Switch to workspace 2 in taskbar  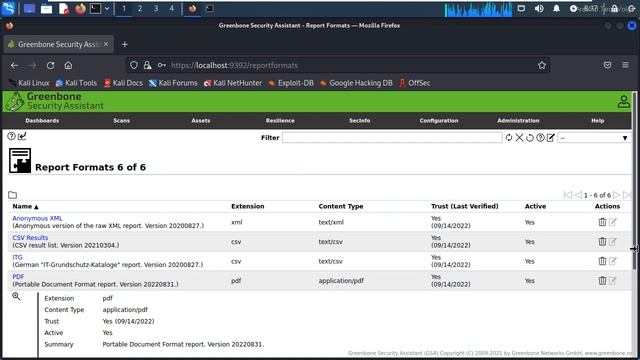[140, 8]
